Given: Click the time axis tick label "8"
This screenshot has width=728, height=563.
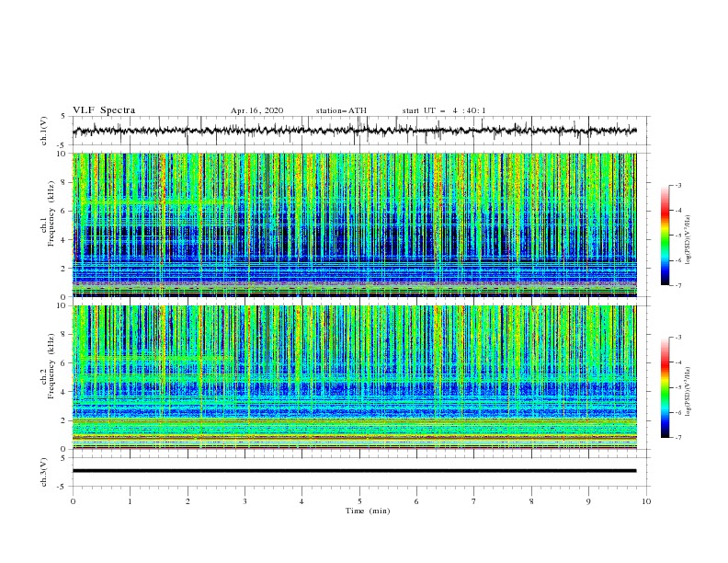Looking at the screenshot, I should click(x=531, y=501).
